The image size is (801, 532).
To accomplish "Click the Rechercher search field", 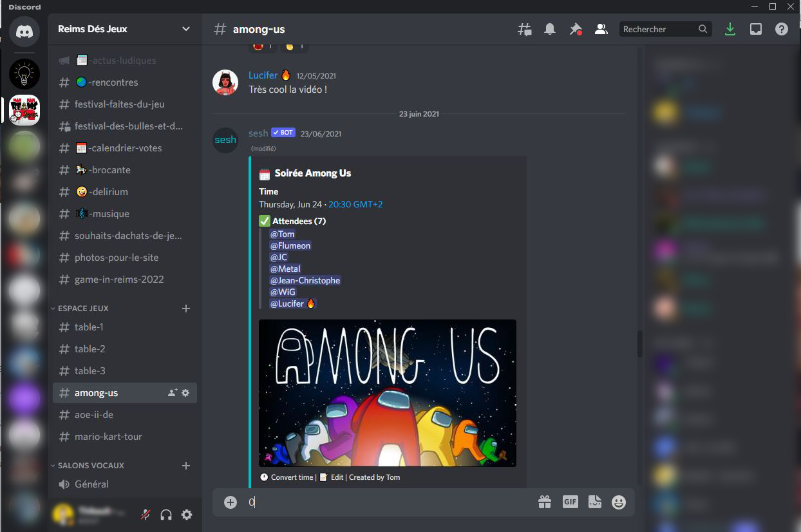I will (x=665, y=29).
